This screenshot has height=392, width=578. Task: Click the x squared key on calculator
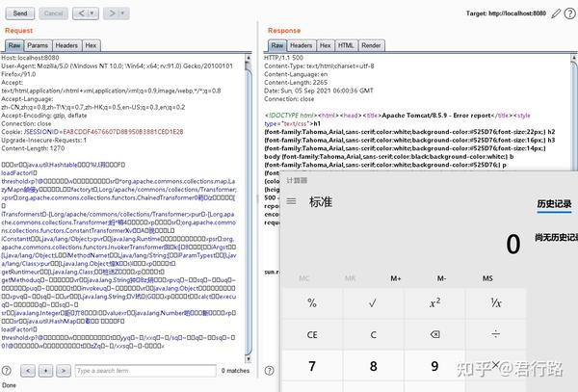(434, 302)
